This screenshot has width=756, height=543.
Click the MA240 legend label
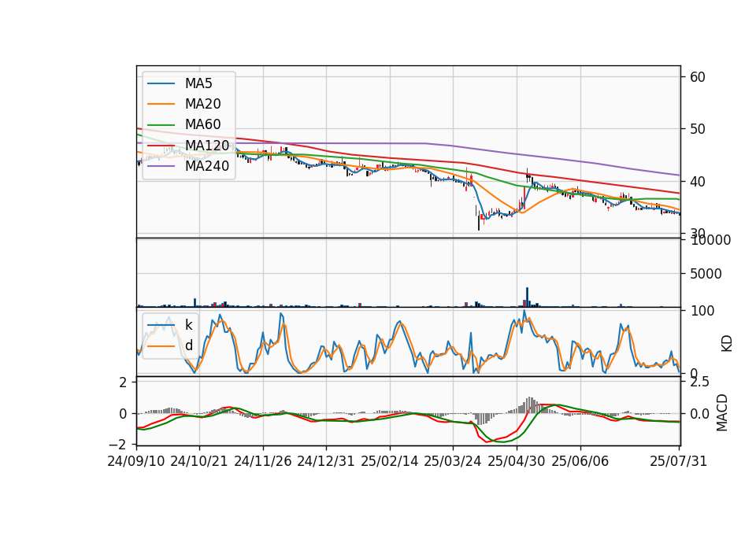207,166
